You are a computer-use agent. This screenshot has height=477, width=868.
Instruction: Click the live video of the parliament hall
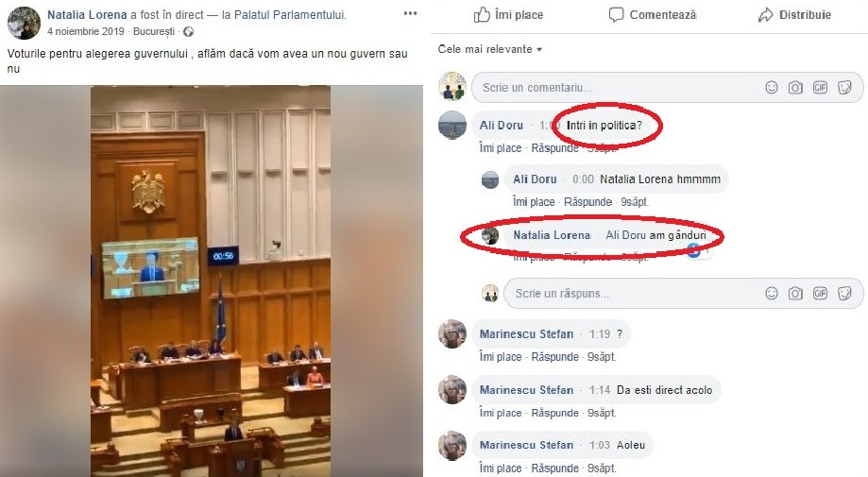(x=211, y=281)
